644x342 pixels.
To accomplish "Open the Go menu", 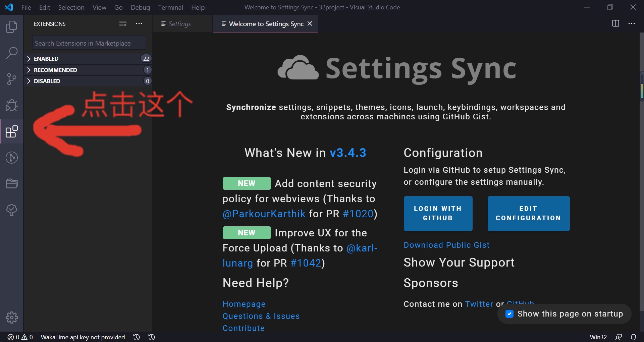I will 118,7.
